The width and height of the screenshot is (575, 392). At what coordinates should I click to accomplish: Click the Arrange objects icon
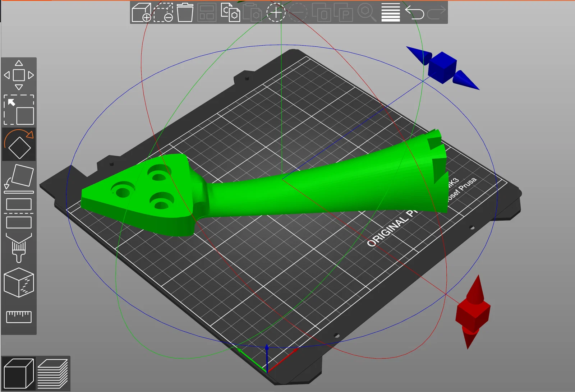(x=207, y=13)
